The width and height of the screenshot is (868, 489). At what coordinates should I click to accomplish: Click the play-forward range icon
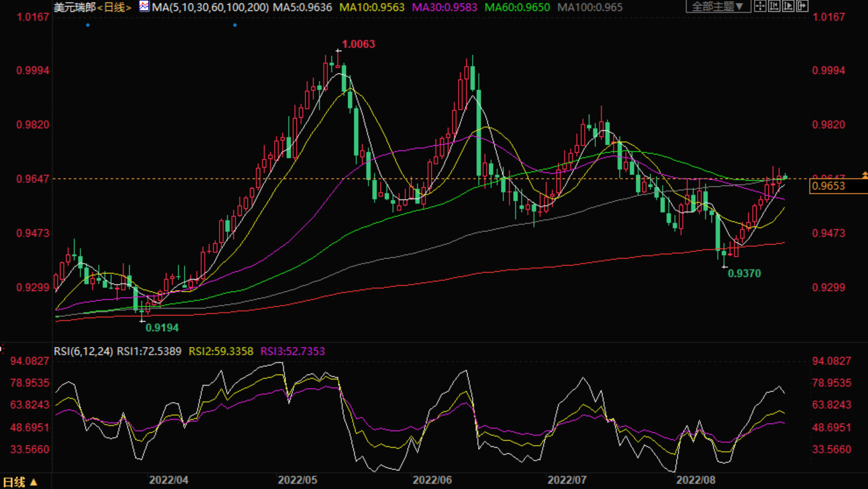[x=788, y=6]
